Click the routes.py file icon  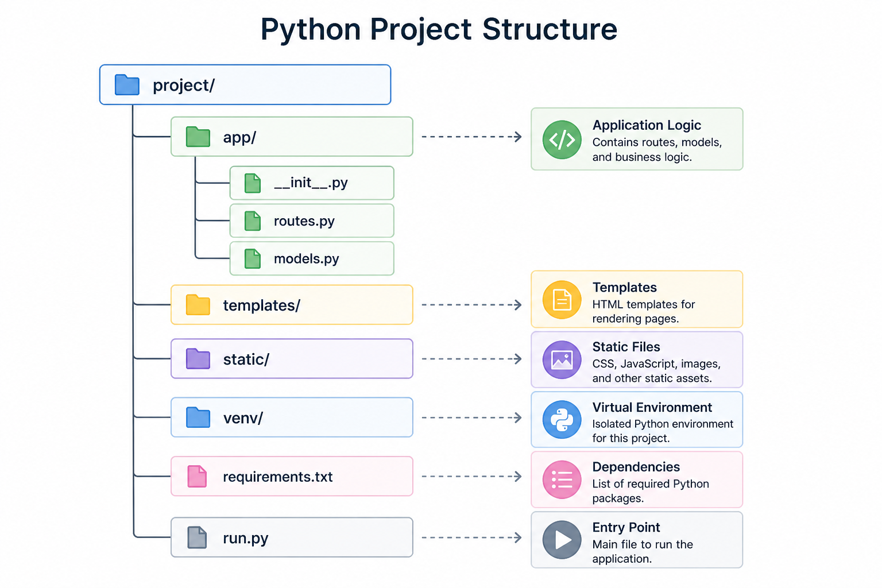pyautogui.click(x=253, y=221)
